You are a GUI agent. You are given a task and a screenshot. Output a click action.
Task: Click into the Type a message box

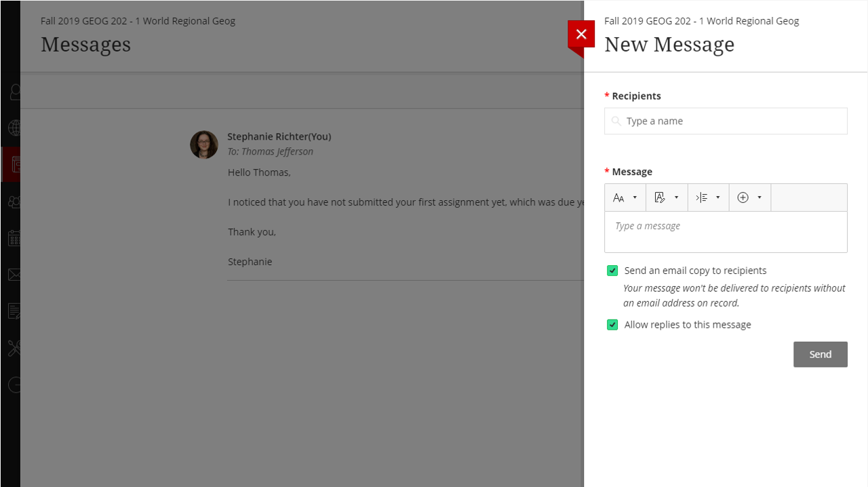[726, 232]
